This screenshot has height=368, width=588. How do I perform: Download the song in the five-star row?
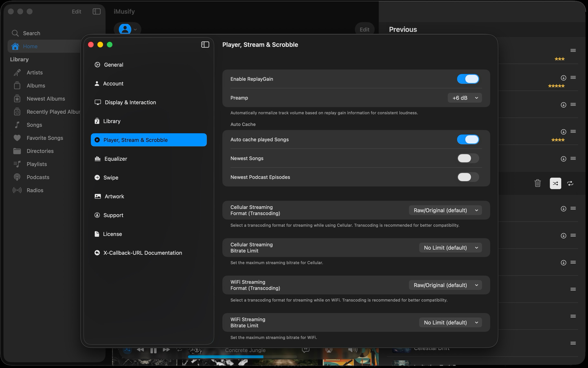click(563, 78)
